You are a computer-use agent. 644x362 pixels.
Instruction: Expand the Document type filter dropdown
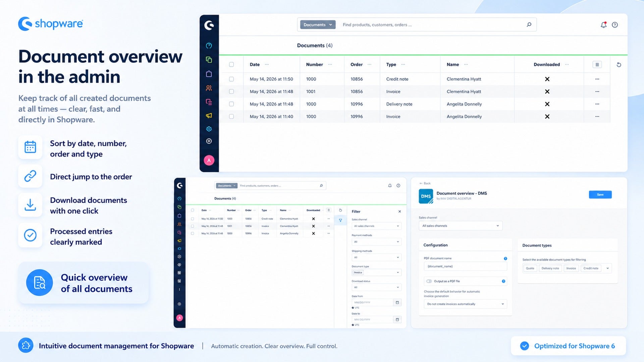376,273
